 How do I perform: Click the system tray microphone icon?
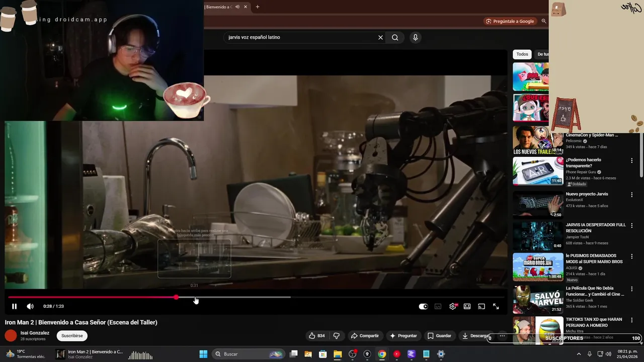point(590,354)
